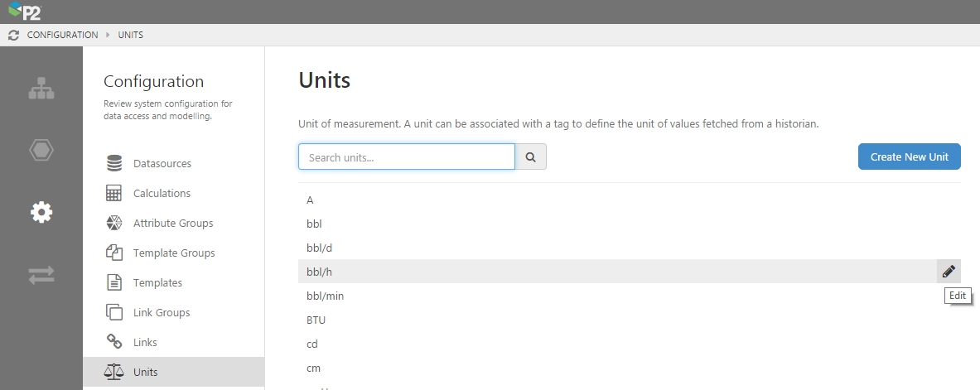This screenshot has width=980, height=390.
Task: Open the hierarchy view in left rail
Action: (41, 89)
